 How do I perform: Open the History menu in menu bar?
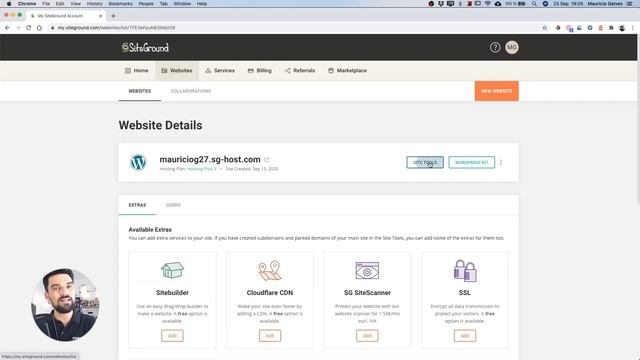pyautogui.click(x=94, y=4)
